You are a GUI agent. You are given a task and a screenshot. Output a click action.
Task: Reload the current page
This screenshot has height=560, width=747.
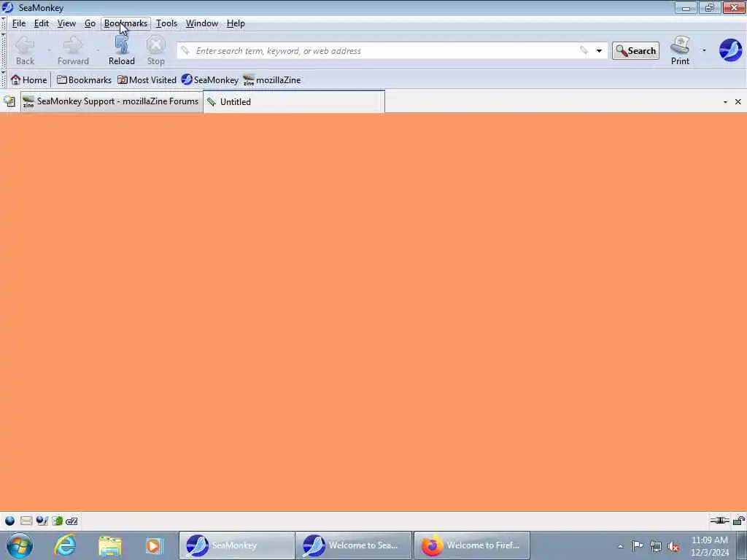[122, 50]
